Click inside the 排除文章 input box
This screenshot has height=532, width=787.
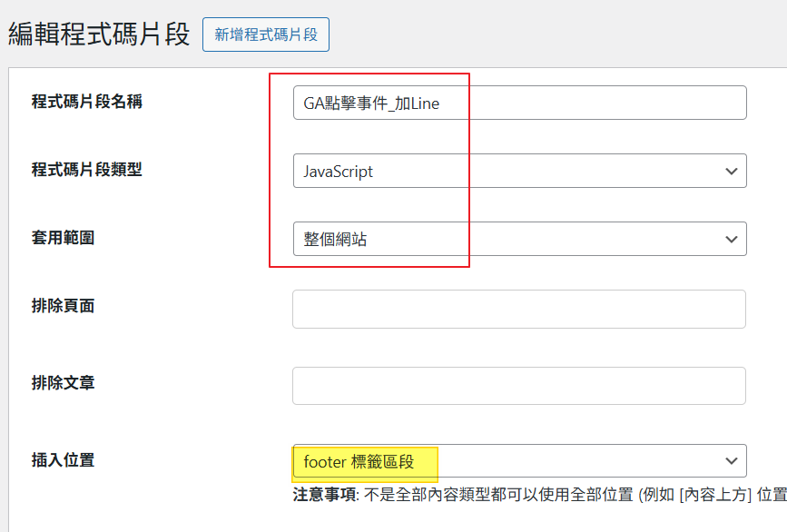[518, 386]
